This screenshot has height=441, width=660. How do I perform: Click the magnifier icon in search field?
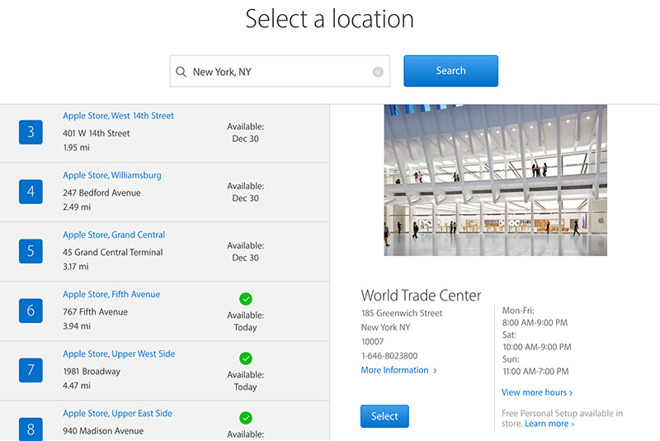[181, 72]
